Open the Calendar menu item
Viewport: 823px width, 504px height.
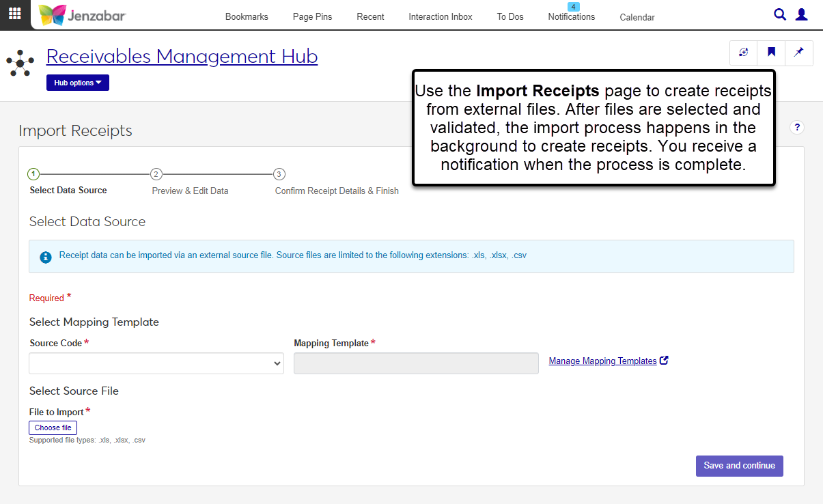tap(637, 18)
